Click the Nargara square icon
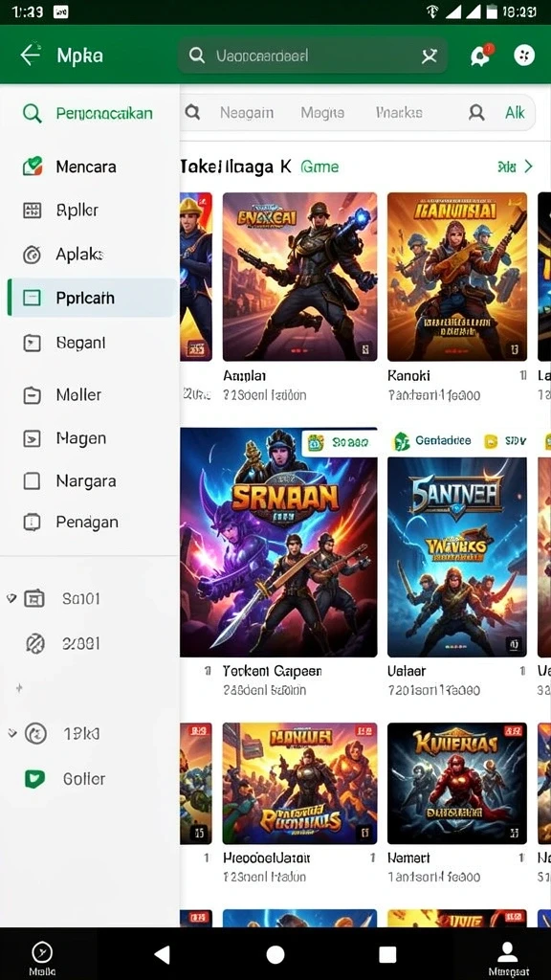551x980 pixels. [32, 481]
